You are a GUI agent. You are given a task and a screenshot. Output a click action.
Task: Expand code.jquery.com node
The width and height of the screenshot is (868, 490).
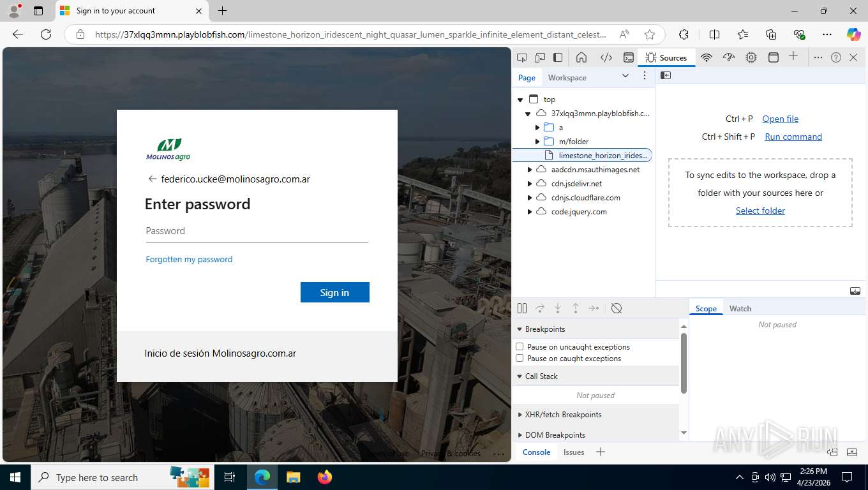(530, 212)
